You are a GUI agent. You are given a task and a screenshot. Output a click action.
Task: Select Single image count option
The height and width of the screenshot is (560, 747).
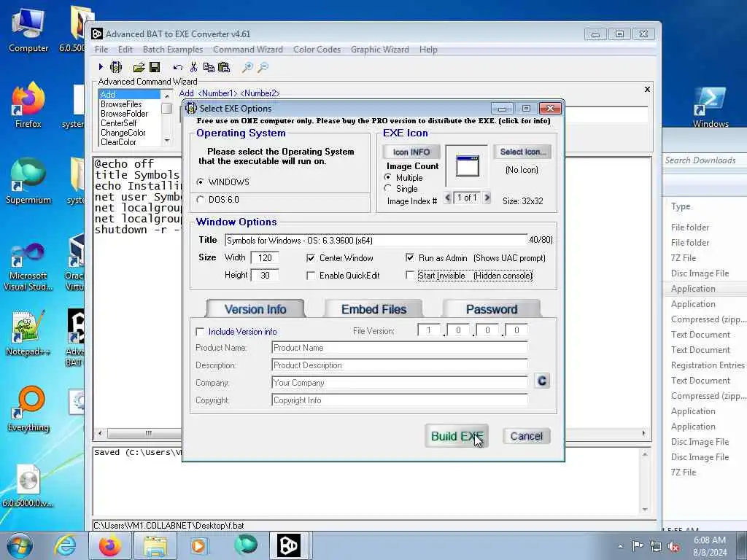[388, 189]
